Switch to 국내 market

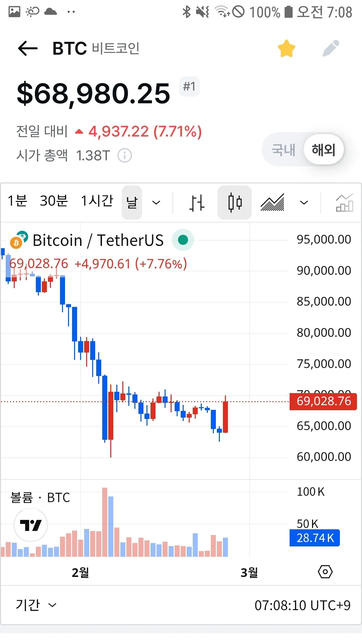pos(283,150)
